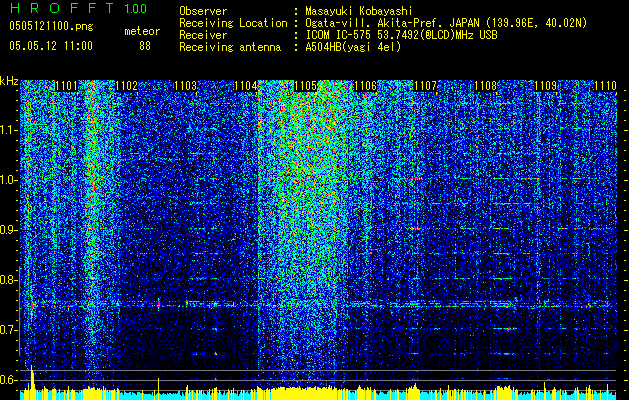Click the date 05.05.12 11:00
Viewport: 629px width, 400px height.
tap(51, 46)
